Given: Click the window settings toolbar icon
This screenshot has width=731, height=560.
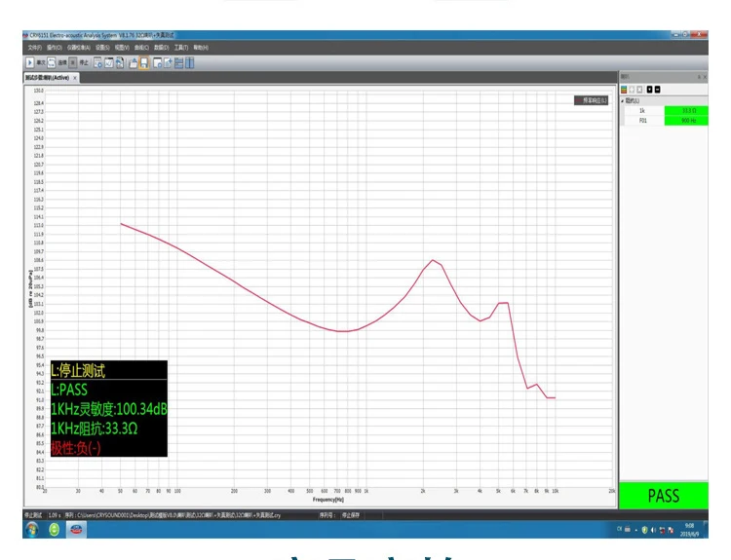Looking at the screenshot, I should (x=158, y=63).
